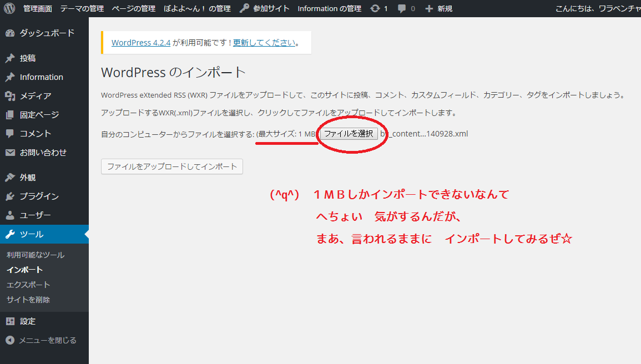
Task: Click the settings icon beside 設定
Action: (x=10, y=321)
